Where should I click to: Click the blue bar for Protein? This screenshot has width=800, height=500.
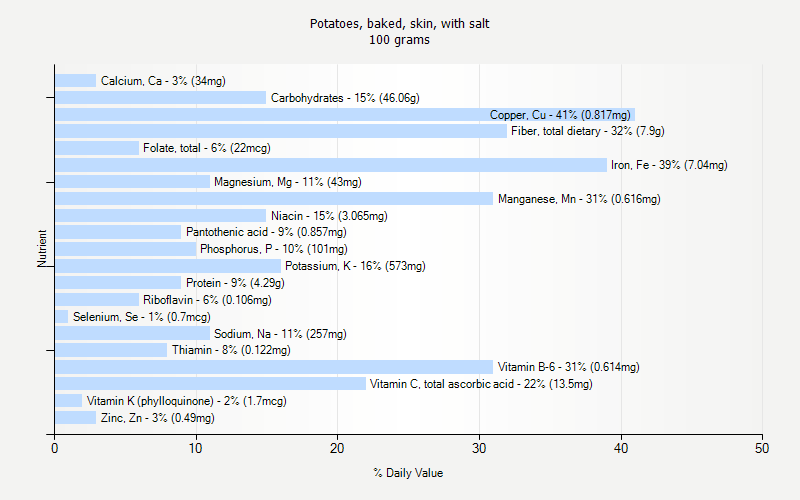coord(118,283)
